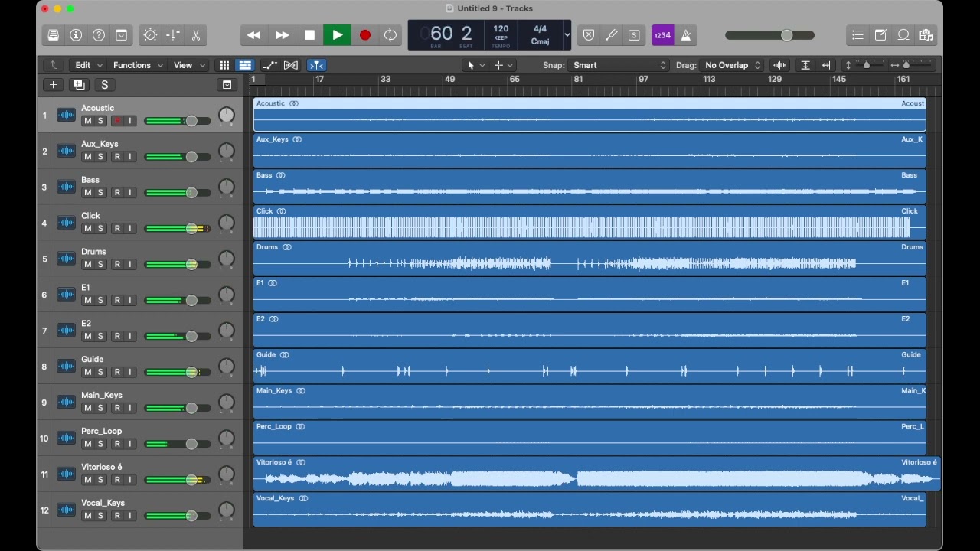Record-enable the Drums track

[117, 265]
